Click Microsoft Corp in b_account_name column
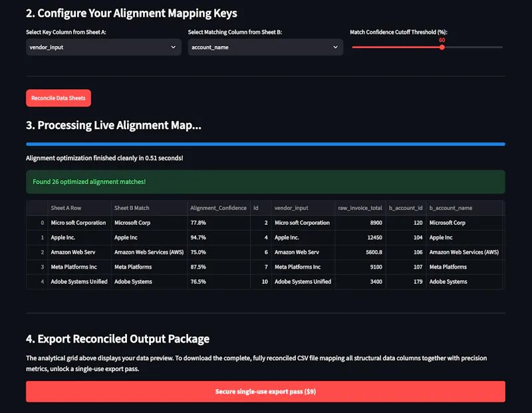The height and width of the screenshot is (413, 532). [464, 223]
